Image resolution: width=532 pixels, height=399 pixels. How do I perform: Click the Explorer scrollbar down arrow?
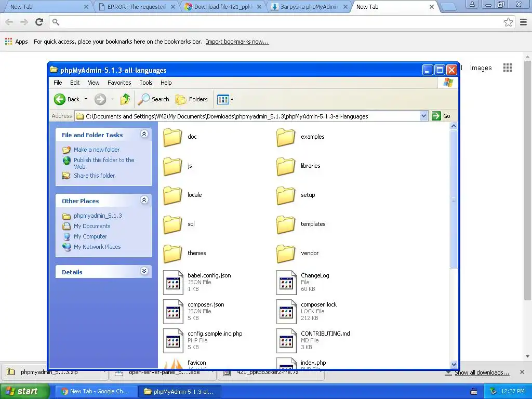tap(454, 364)
